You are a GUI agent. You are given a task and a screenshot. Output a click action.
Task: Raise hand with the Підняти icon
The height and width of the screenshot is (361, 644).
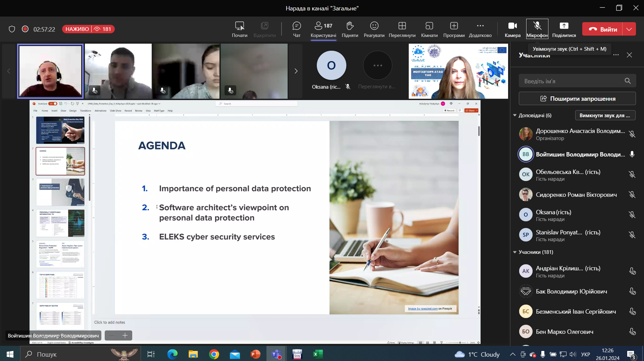tap(350, 29)
